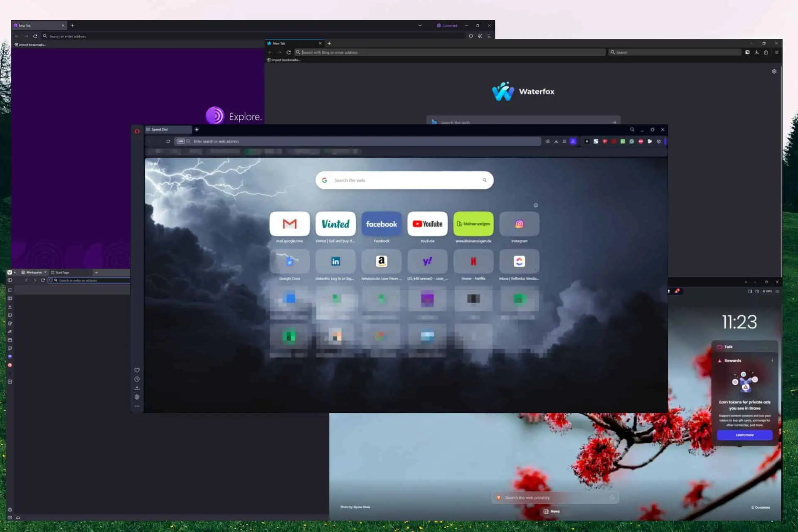Open the Kleinanzeigen speed dial tile
The height and width of the screenshot is (532, 798).
coord(473,224)
